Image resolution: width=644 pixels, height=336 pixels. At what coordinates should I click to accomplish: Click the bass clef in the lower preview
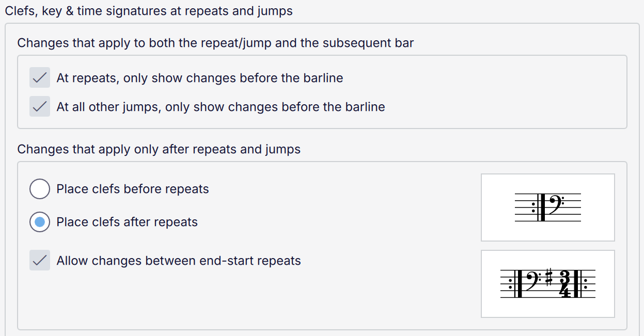[x=533, y=280]
